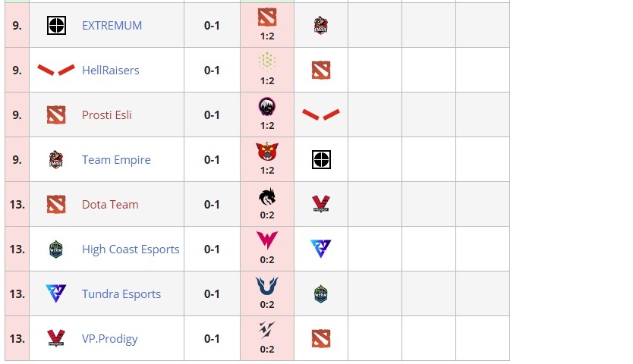Open the High Coast Esports link

[x=131, y=249]
